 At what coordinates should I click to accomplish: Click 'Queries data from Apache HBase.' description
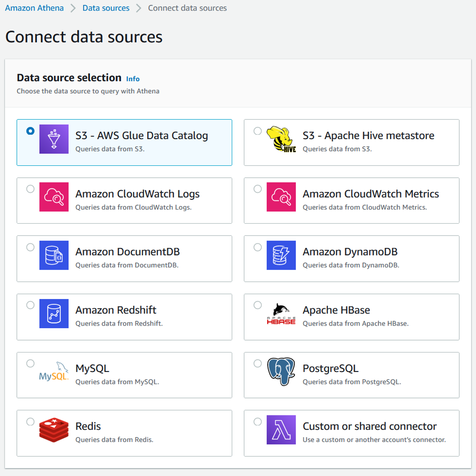click(x=356, y=323)
